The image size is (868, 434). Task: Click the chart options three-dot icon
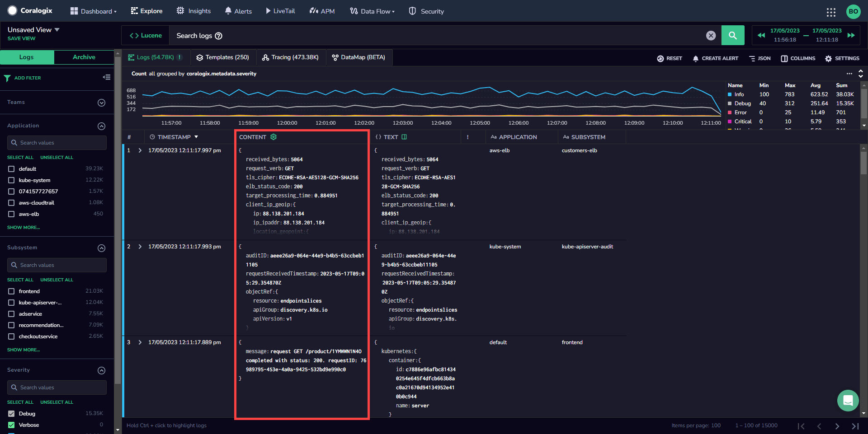click(x=849, y=74)
